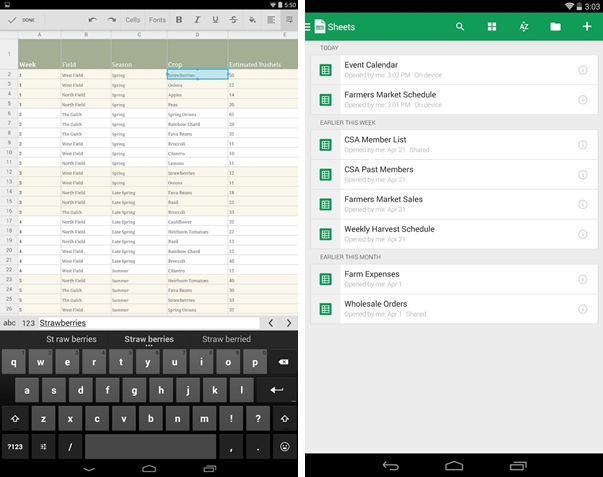603x477 pixels.
Task: Create a new spreadsheet with plus
Action: [x=587, y=27]
